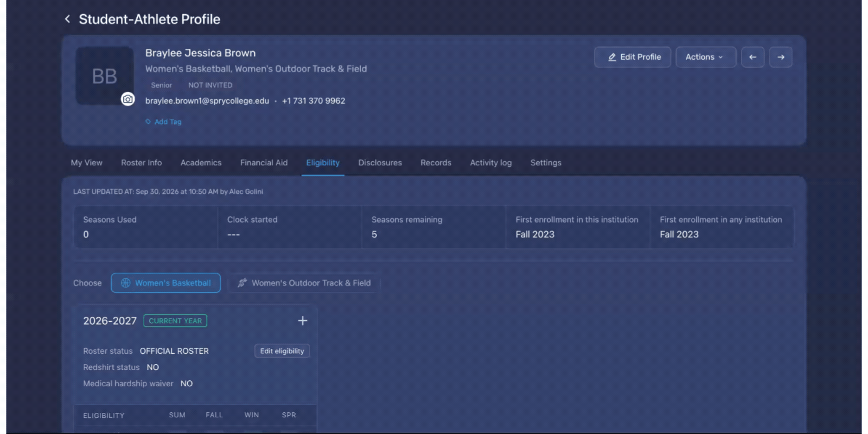868x434 pixels.
Task: Go back using the header chevron
Action: click(67, 19)
